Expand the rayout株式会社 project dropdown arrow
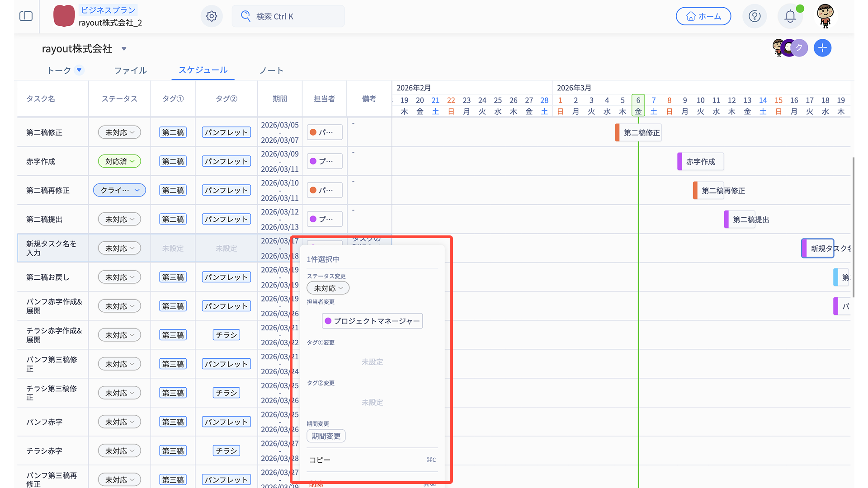The image size is (868, 488). [x=124, y=49]
